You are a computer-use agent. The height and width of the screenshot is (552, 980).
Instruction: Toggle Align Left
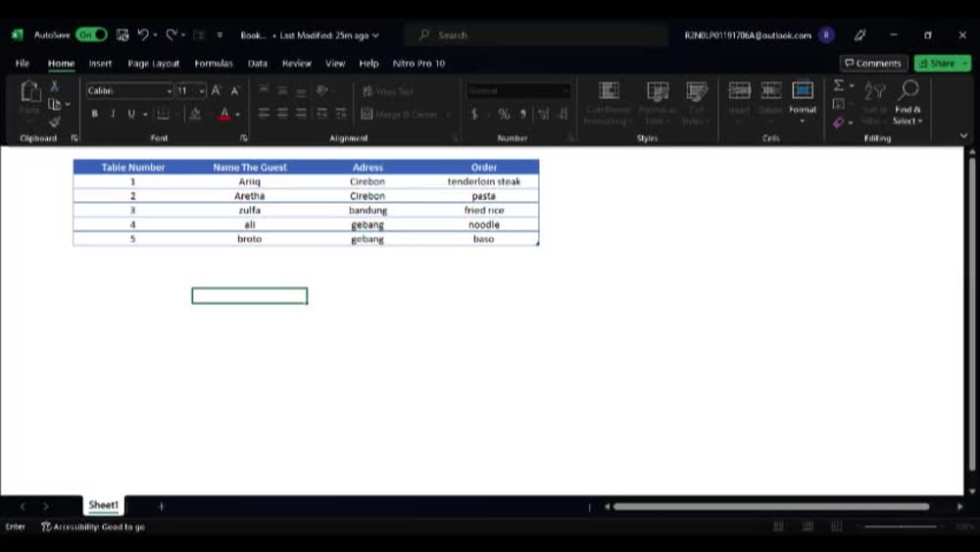point(264,114)
